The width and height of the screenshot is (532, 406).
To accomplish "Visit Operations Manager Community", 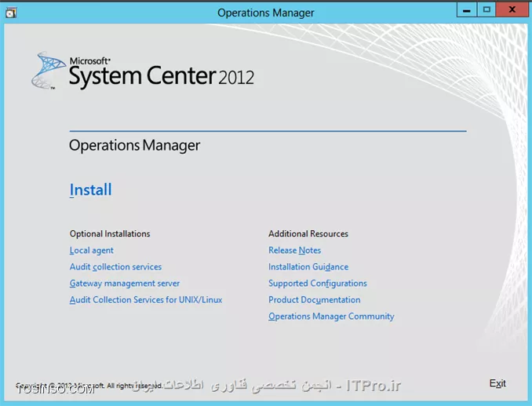I will 331,316.
